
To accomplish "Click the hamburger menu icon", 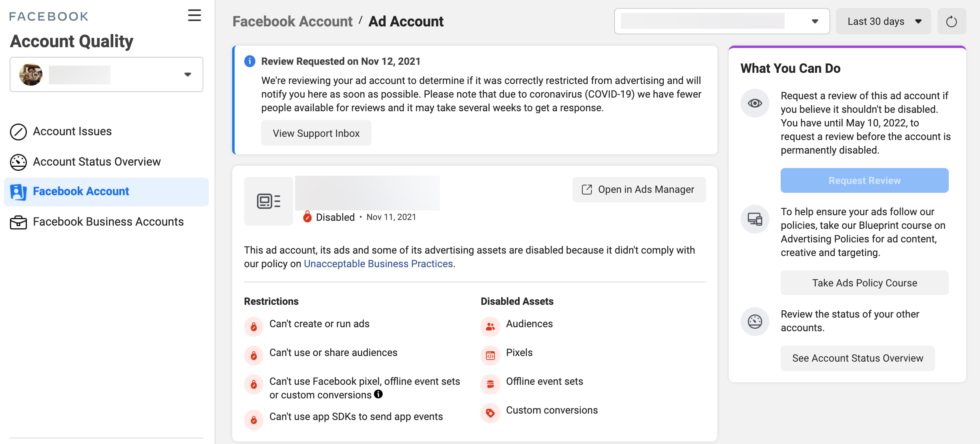I will tap(194, 16).
